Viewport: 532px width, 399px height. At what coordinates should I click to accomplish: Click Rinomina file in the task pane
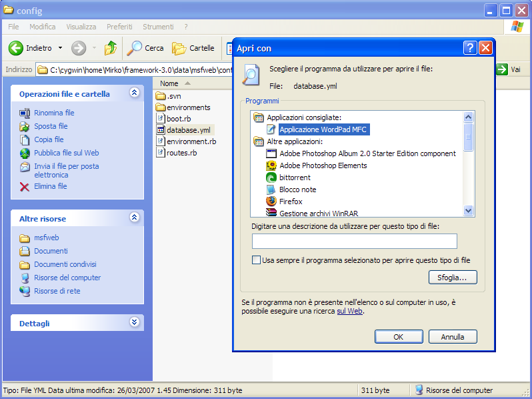pos(54,113)
